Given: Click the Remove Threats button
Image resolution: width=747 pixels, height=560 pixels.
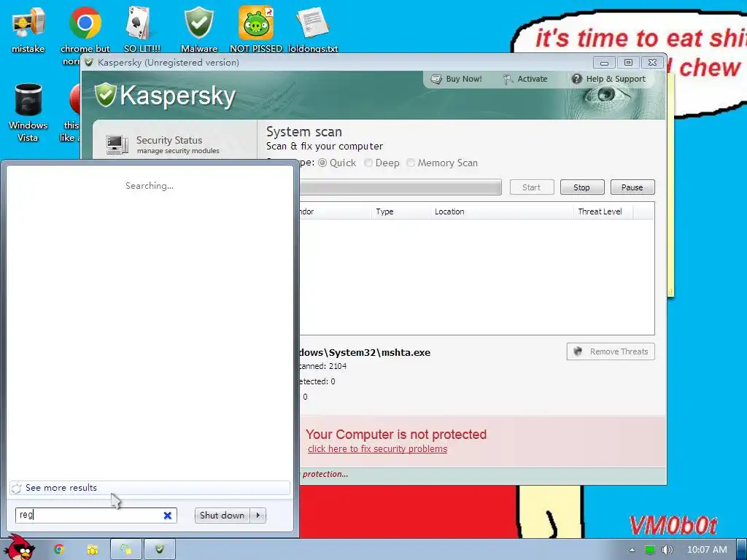Looking at the screenshot, I should [x=611, y=351].
